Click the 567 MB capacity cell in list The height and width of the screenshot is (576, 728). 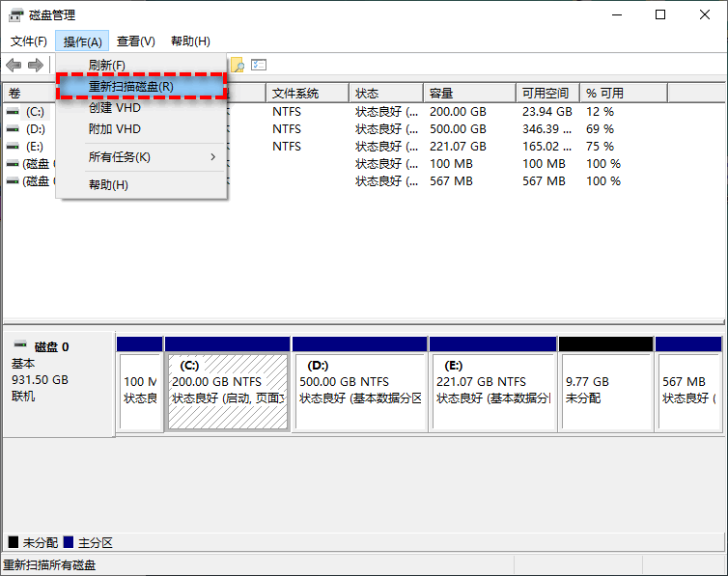click(x=451, y=181)
